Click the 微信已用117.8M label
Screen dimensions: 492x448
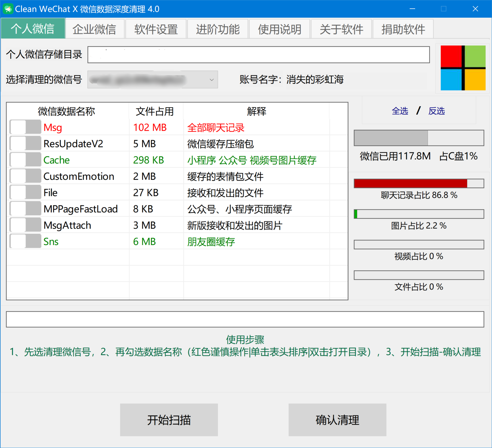395,156
